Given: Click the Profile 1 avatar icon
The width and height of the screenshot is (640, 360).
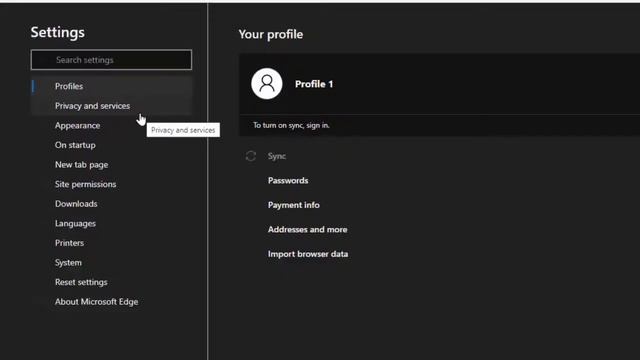Looking at the screenshot, I should (267, 84).
